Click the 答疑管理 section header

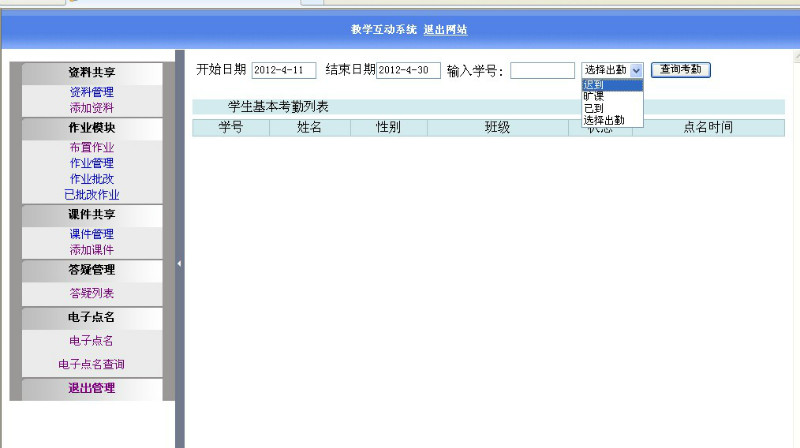click(92, 270)
